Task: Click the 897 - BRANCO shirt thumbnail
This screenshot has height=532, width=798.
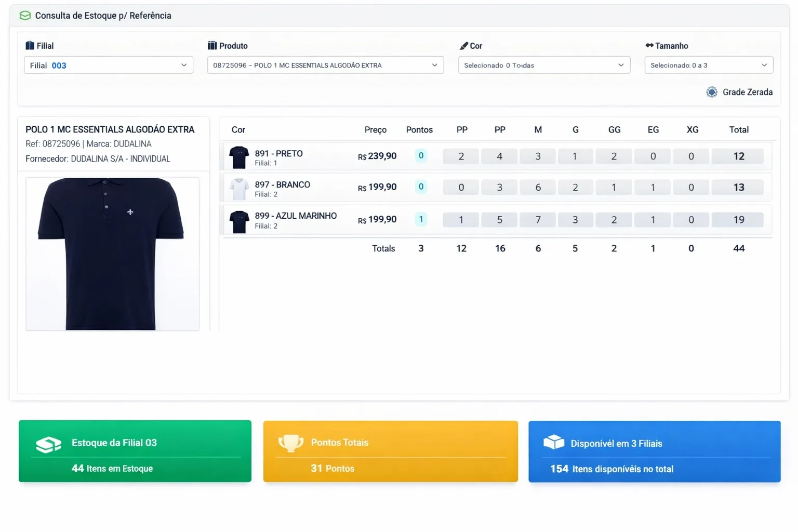Action: (x=239, y=189)
